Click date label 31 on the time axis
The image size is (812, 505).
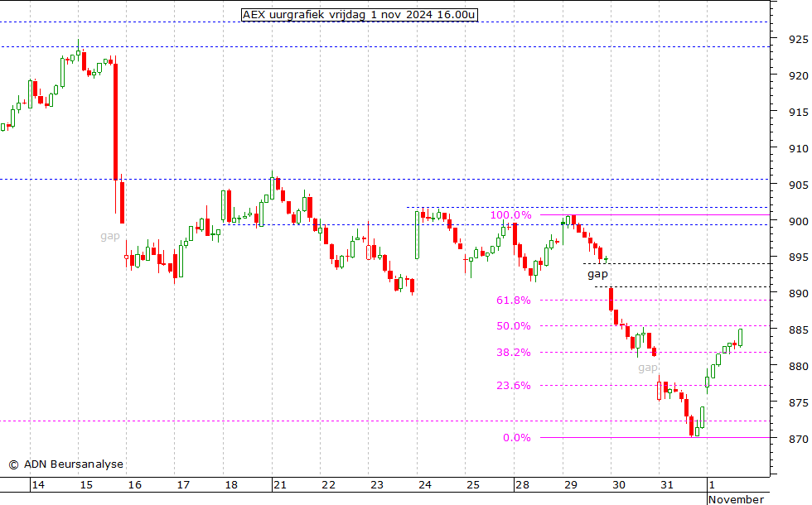(667, 485)
